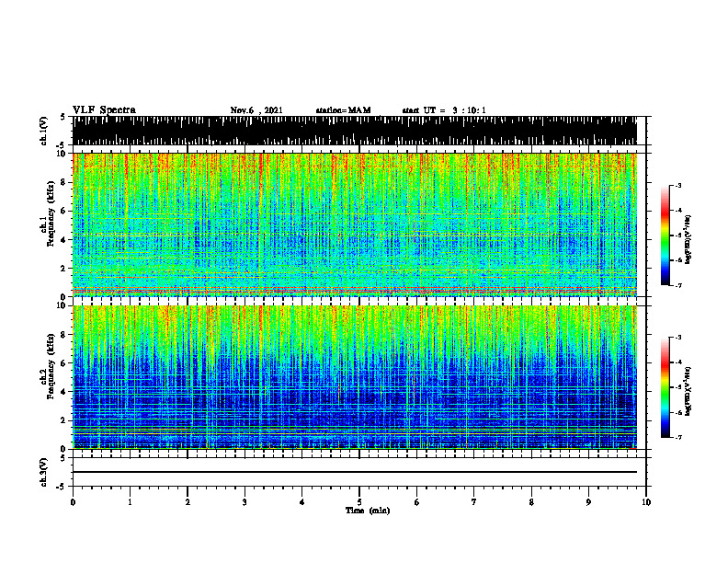Screen dimensions: 728x563
Task: Click the "4" kHz tick of ch.2 spectrogram
Action: click(64, 392)
